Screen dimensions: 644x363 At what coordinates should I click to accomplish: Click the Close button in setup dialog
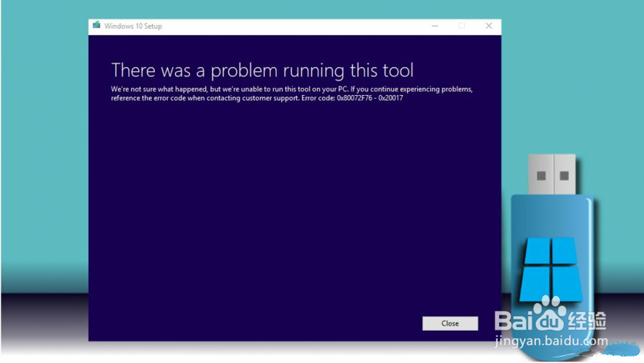pos(450,323)
